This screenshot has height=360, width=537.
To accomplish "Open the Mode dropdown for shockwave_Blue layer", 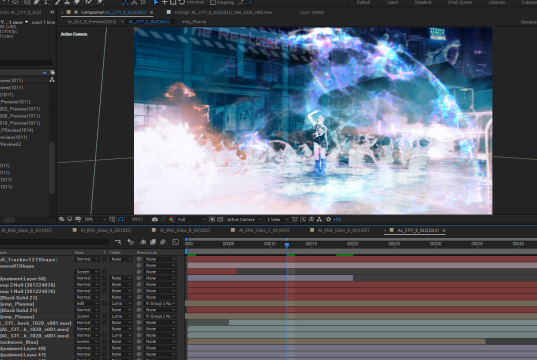I will [x=87, y=342].
